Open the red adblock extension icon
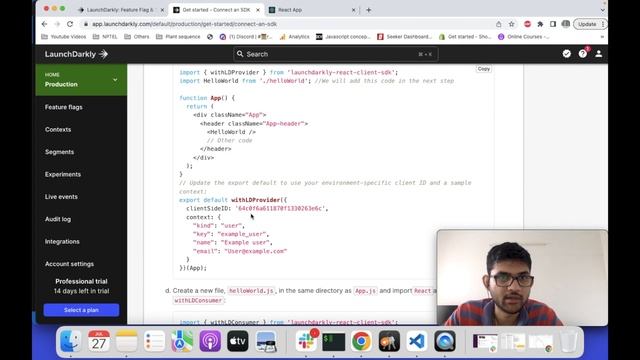Viewport: 640px width, 360px height. coord(527,24)
